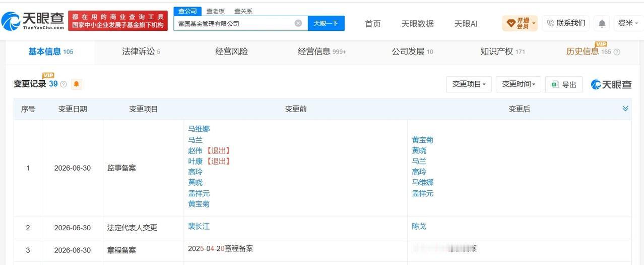Open the 开通会员 membership dropdown
The height and width of the screenshot is (265, 644).
point(520,23)
